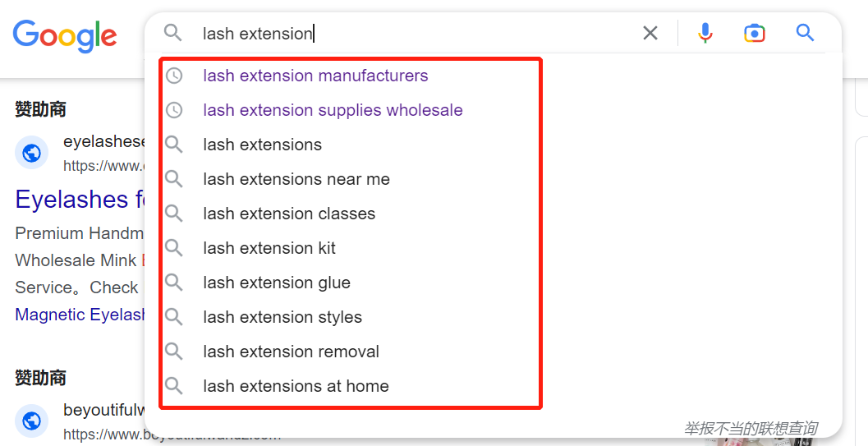The height and width of the screenshot is (446, 868).
Task: Select "lash extension classes" suggestion
Action: pyautogui.click(x=289, y=214)
